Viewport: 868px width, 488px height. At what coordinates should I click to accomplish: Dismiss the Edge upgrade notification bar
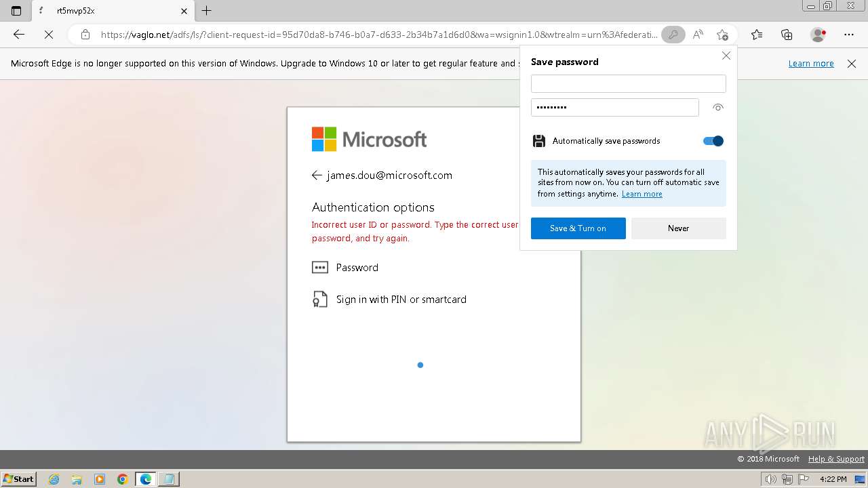pyautogui.click(x=852, y=64)
